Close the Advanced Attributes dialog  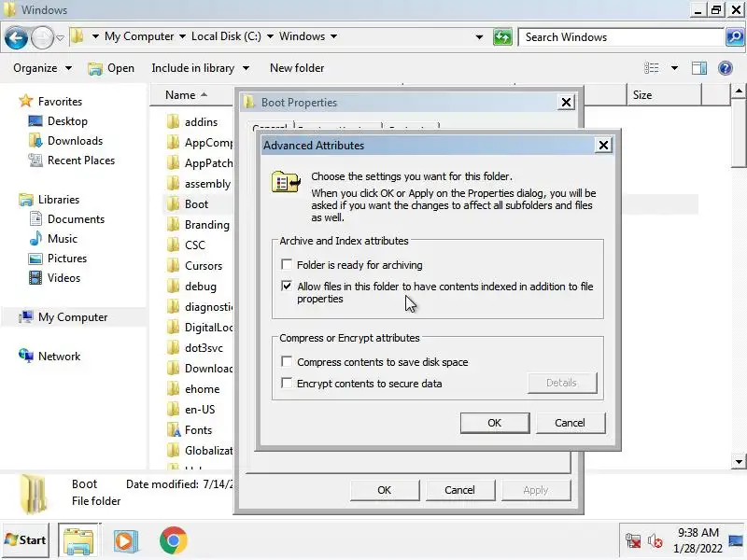603,146
